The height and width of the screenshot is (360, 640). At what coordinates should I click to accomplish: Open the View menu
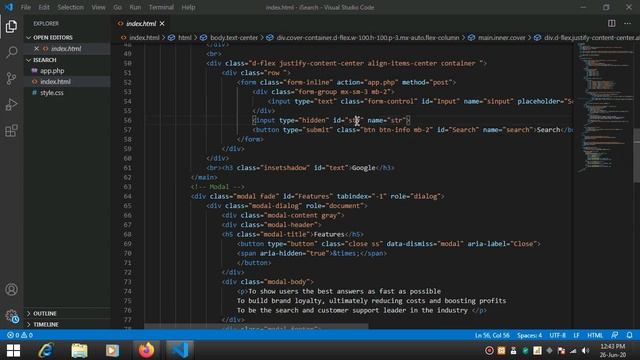98,7
